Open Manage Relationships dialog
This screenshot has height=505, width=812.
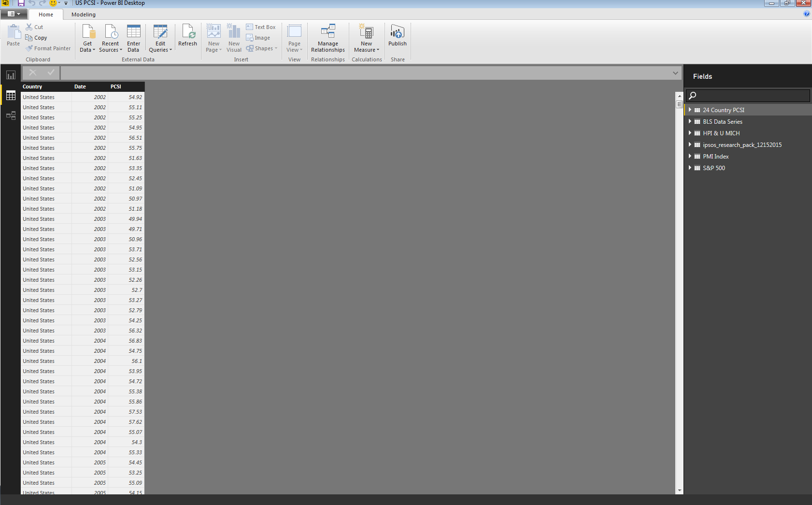click(328, 39)
